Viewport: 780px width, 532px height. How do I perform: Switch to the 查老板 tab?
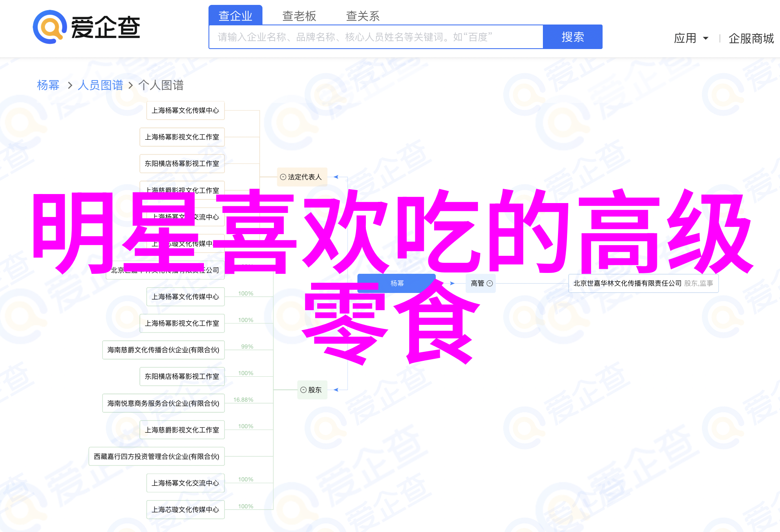click(299, 16)
